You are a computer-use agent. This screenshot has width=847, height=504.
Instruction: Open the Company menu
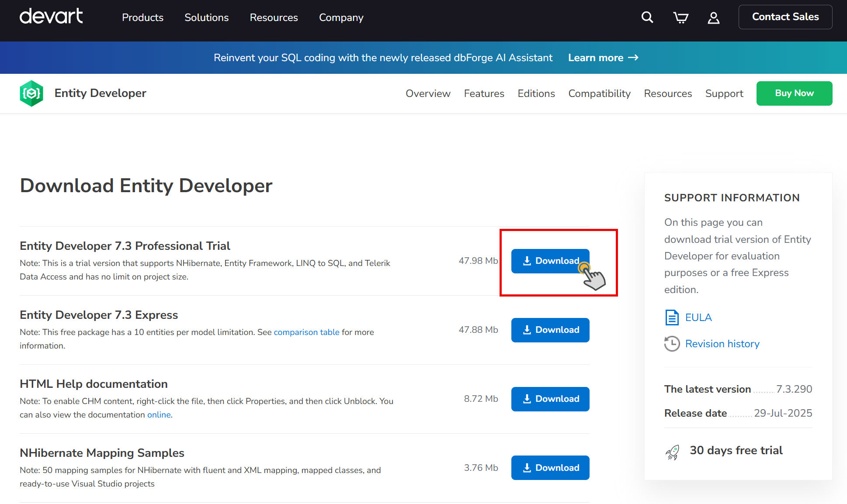(341, 17)
